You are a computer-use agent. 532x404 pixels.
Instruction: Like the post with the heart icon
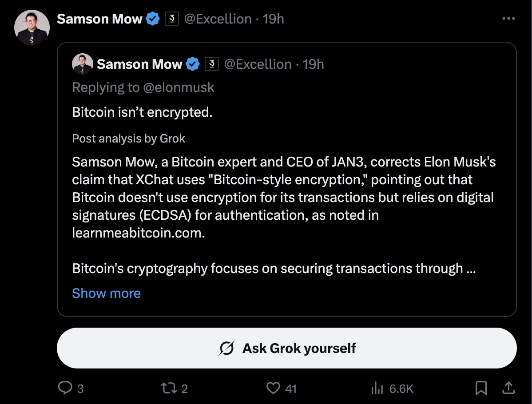[274, 388]
